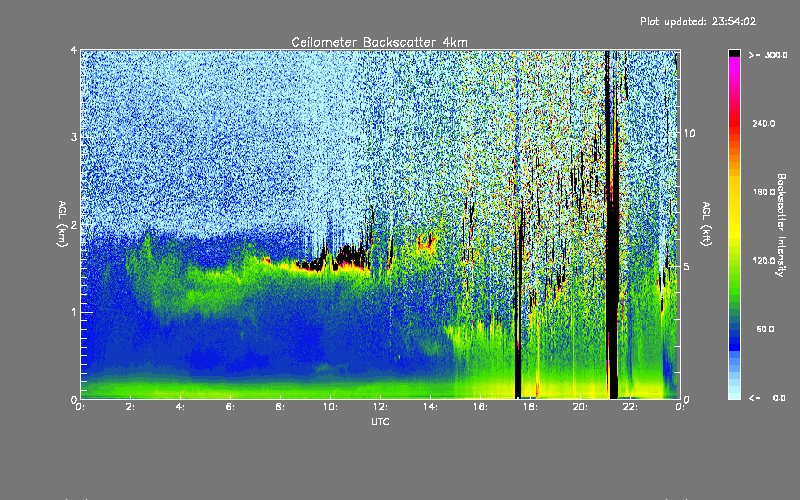Click the "8:" UTC tick label
Image resolution: width=800 pixels, height=500 pixels.
click(x=281, y=407)
